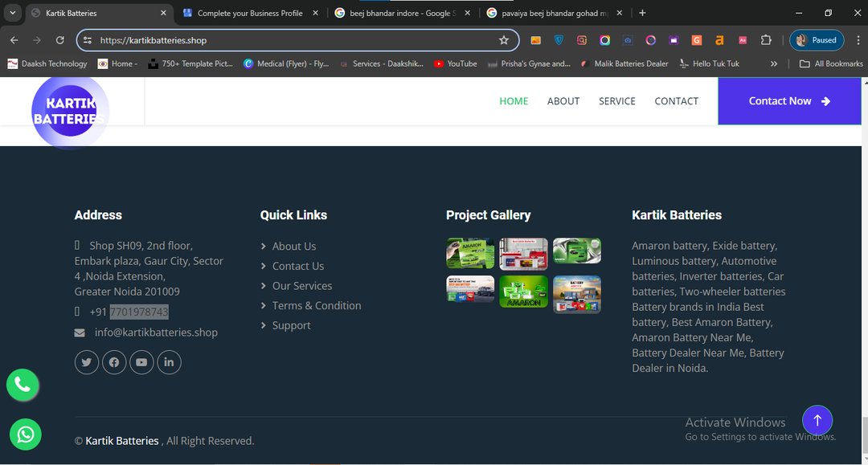868x465 pixels.
Task: Go back using the browser back arrow
Action: 14,40
